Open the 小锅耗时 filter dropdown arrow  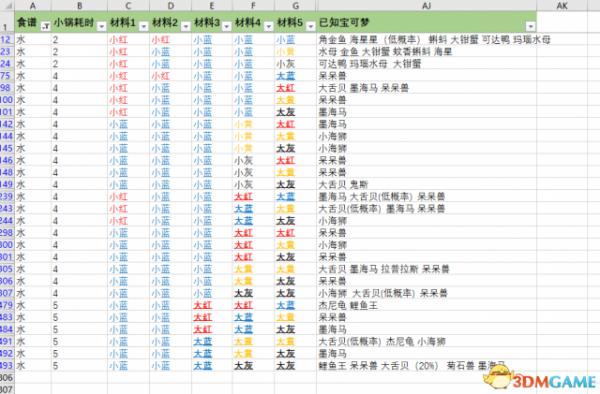tap(102, 26)
